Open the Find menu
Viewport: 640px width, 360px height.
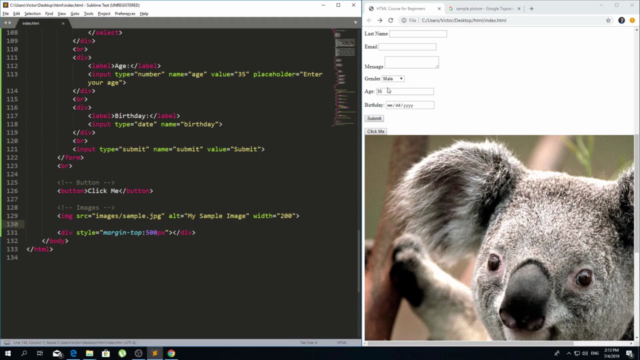click(49, 13)
